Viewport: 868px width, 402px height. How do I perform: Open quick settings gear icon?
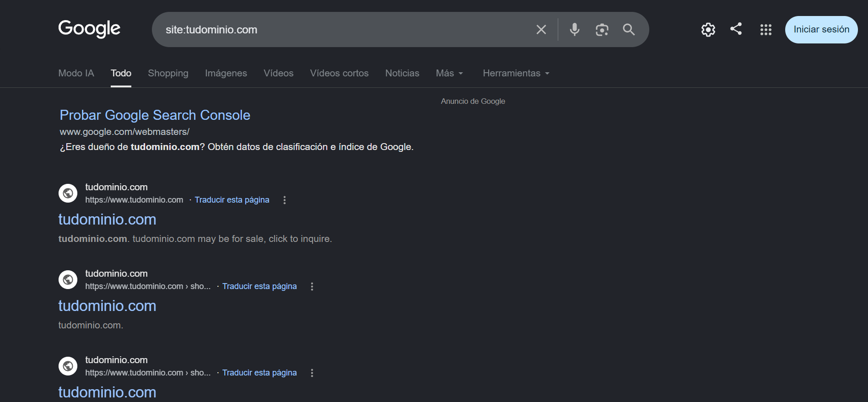[x=708, y=30]
